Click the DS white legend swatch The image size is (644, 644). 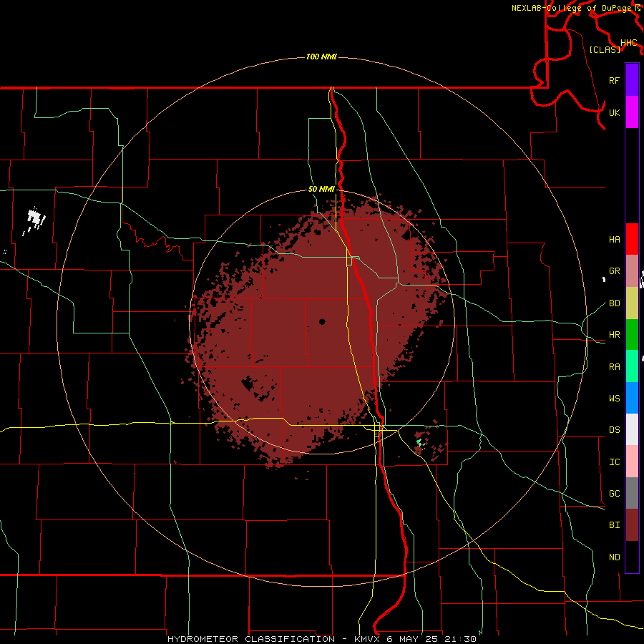pyautogui.click(x=632, y=429)
